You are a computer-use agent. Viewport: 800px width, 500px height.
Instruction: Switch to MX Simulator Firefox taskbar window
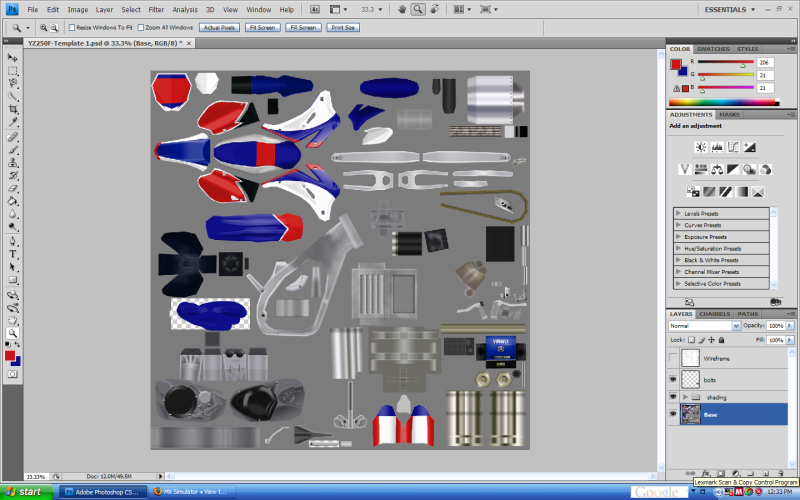point(193,492)
